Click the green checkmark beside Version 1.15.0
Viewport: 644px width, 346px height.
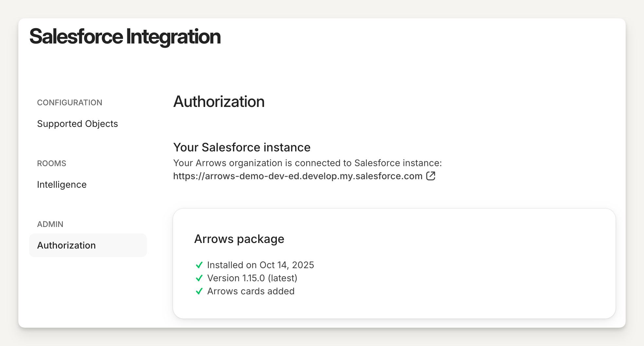pos(199,278)
